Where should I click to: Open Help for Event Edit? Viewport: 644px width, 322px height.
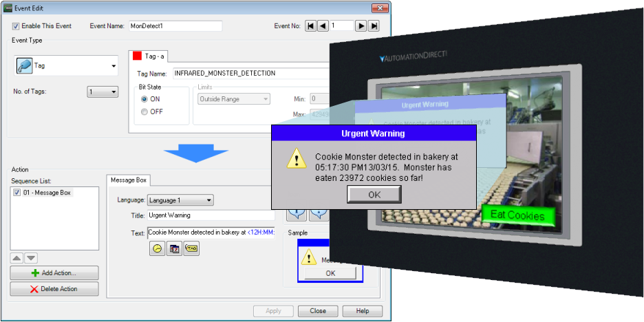362,311
